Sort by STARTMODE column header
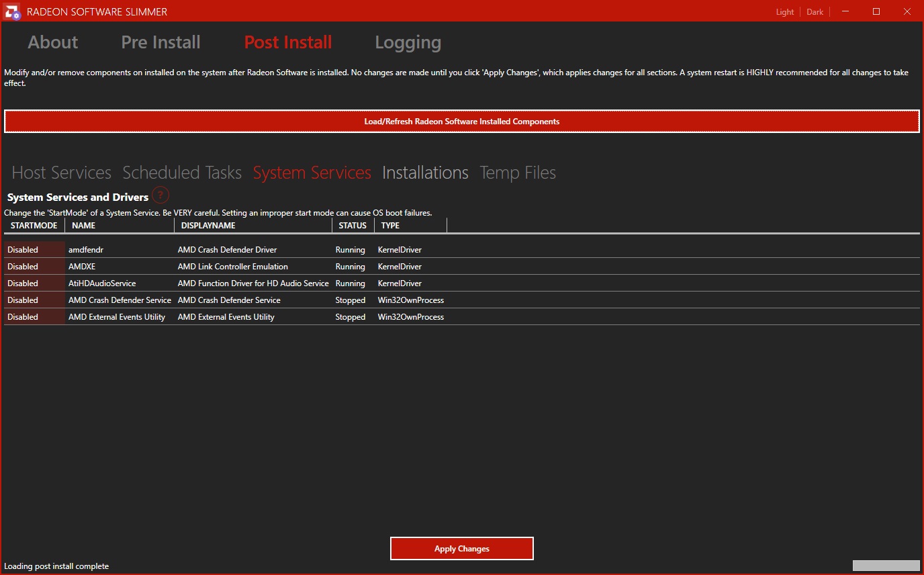Image resolution: width=924 pixels, height=575 pixels. [34, 226]
